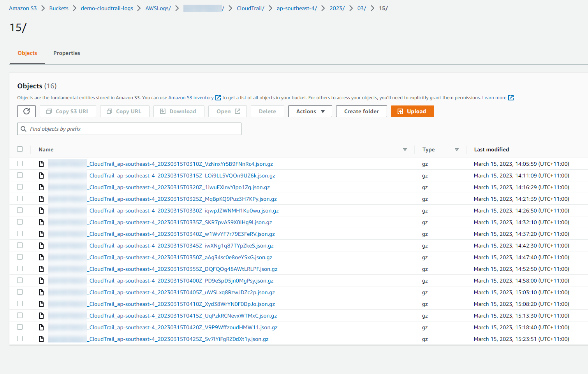The height and width of the screenshot is (374, 588).
Task: Open Buckets in the breadcrumb
Action: point(59,8)
